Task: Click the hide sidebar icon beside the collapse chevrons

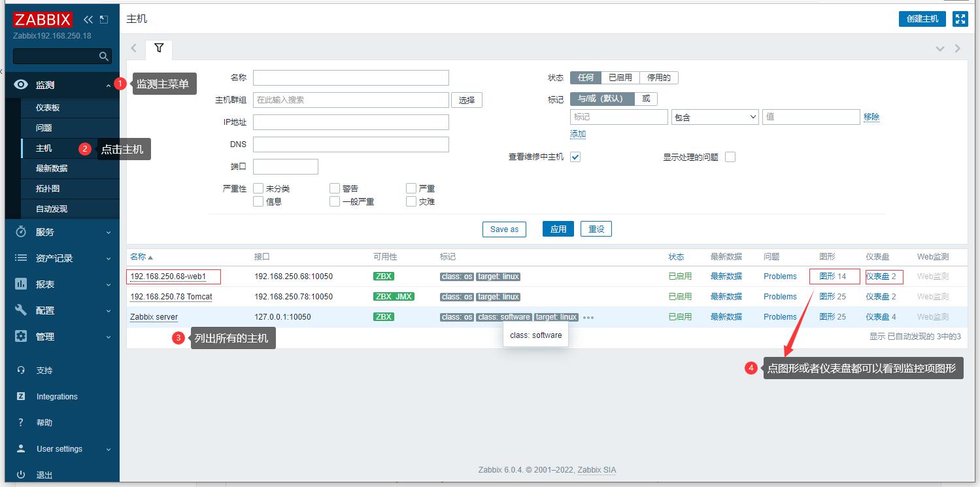Action: pos(104,20)
